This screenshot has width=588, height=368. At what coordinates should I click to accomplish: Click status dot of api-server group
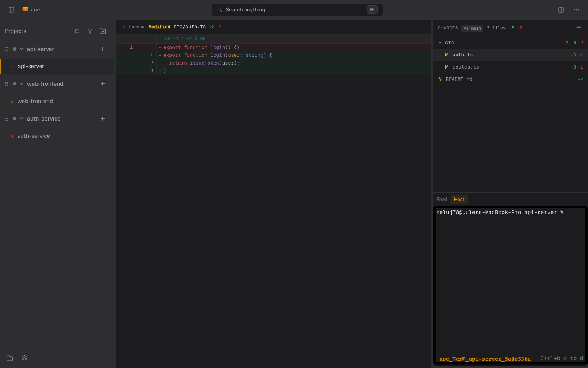click(15, 49)
